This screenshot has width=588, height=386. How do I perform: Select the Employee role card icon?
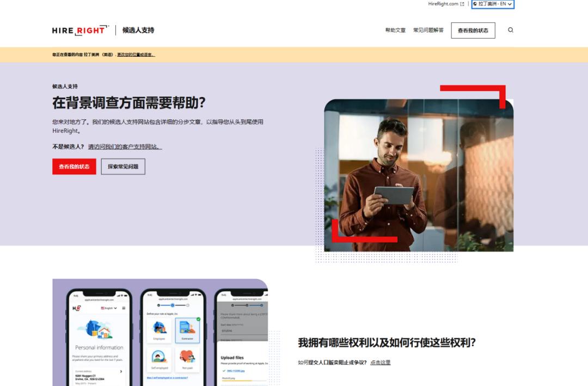coord(159,328)
